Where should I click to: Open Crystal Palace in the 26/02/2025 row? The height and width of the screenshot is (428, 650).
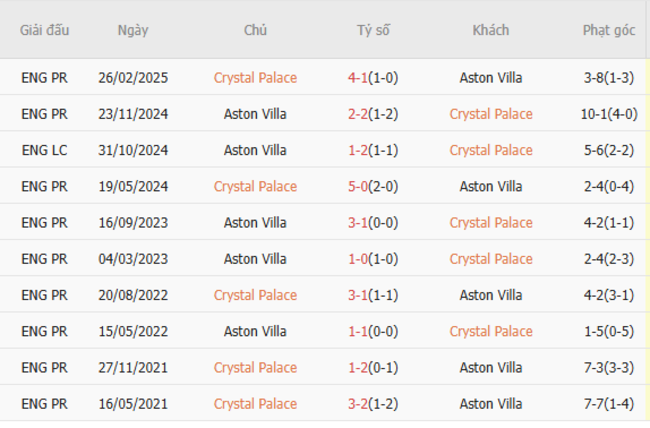(255, 77)
